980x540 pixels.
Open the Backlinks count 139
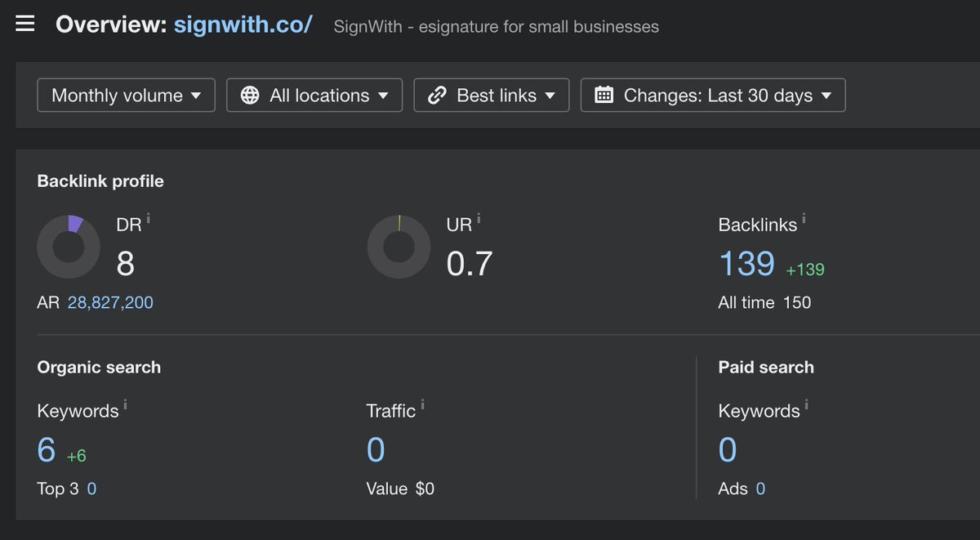click(x=746, y=263)
